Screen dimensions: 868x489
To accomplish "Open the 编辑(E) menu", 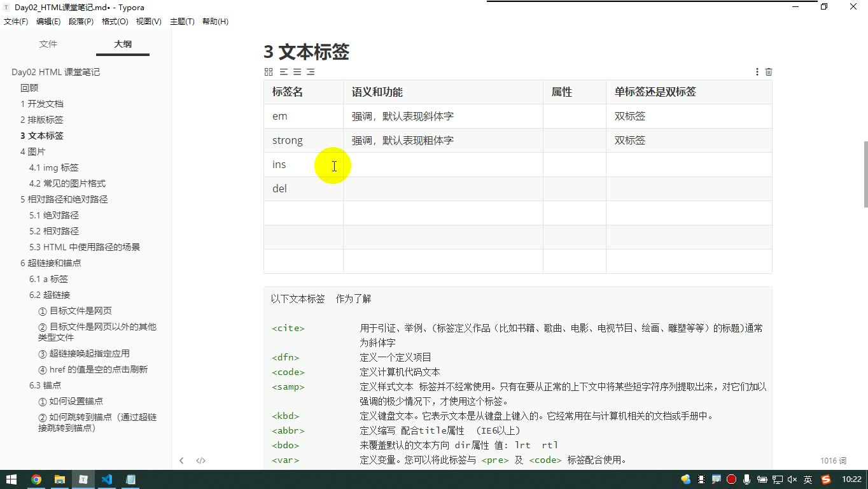I will pos(48,22).
